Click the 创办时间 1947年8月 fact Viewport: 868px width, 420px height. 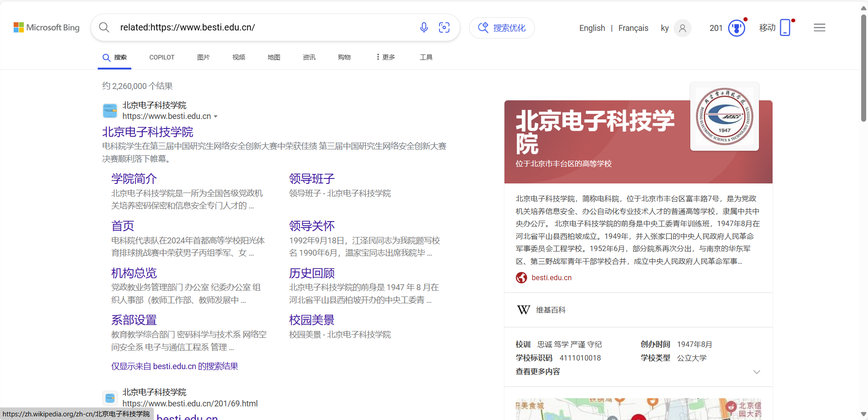coord(676,345)
